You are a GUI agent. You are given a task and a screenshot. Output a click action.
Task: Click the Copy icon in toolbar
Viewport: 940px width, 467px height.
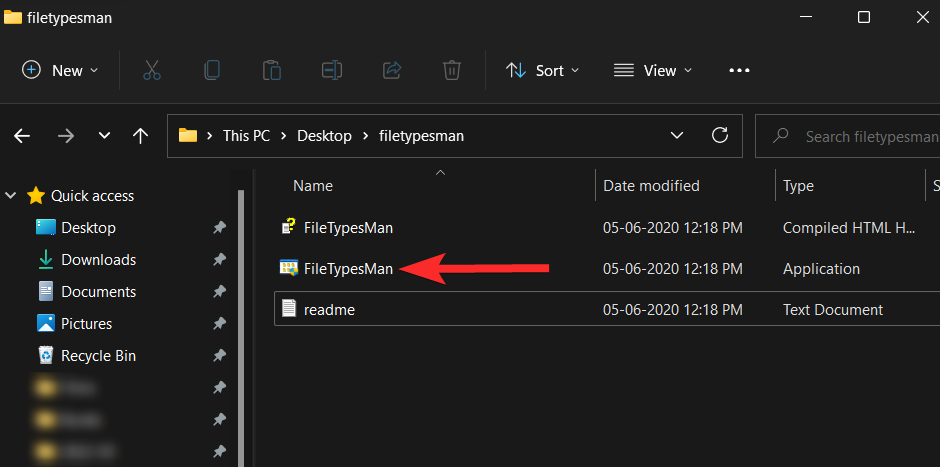[x=211, y=70]
